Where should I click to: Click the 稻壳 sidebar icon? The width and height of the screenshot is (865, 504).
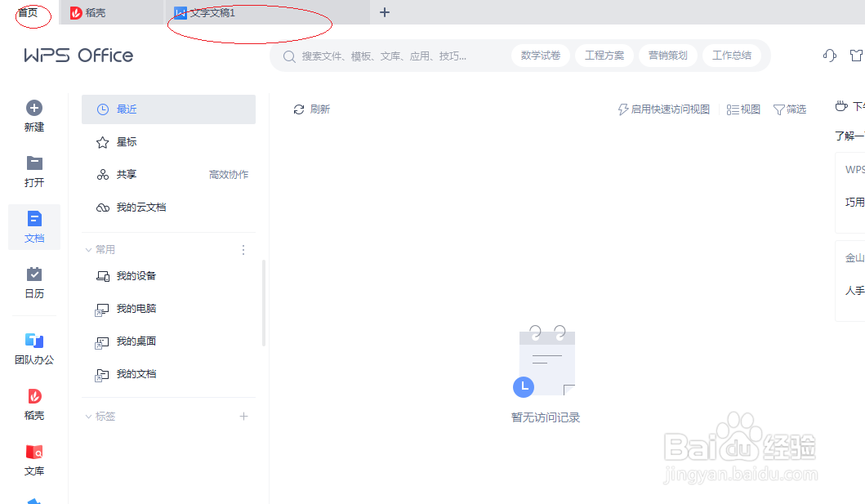[34, 396]
